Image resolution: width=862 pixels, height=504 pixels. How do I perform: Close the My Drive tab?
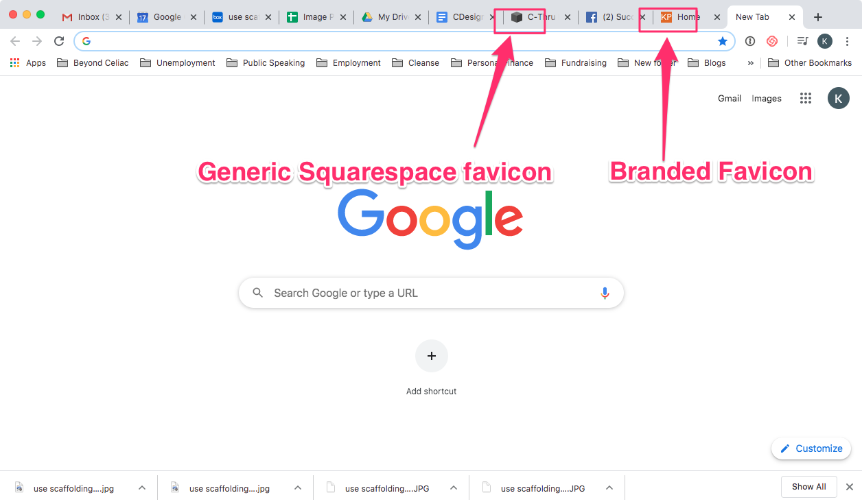[x=418, y=17]
